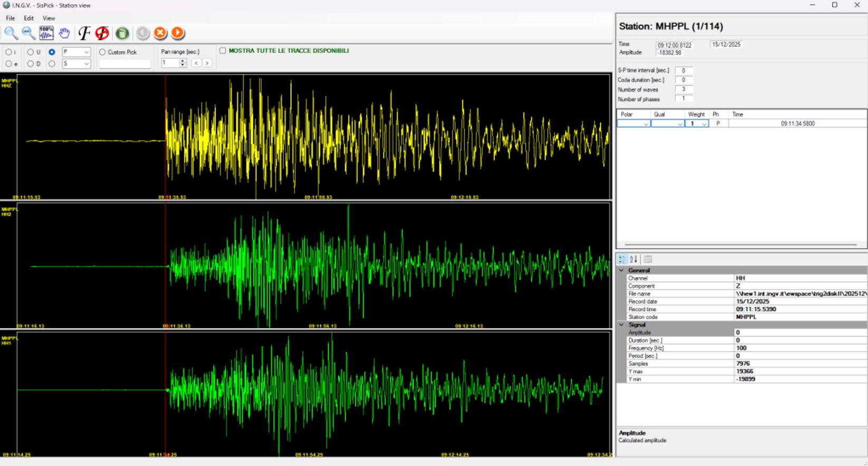Remove filter using crossed-out F icon
The height and width of the screenshot is (466, 868).
coord(102,33)
